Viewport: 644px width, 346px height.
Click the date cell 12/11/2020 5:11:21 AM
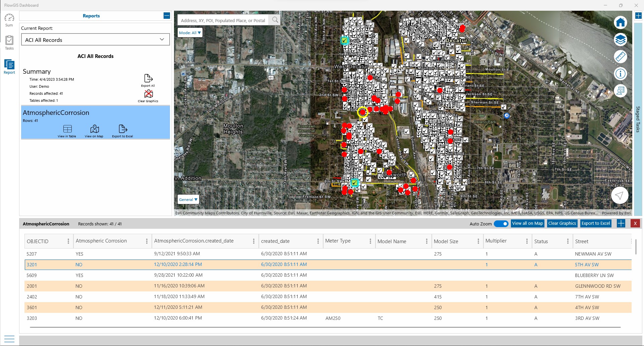pyautogui.click(x=178, y=307)
